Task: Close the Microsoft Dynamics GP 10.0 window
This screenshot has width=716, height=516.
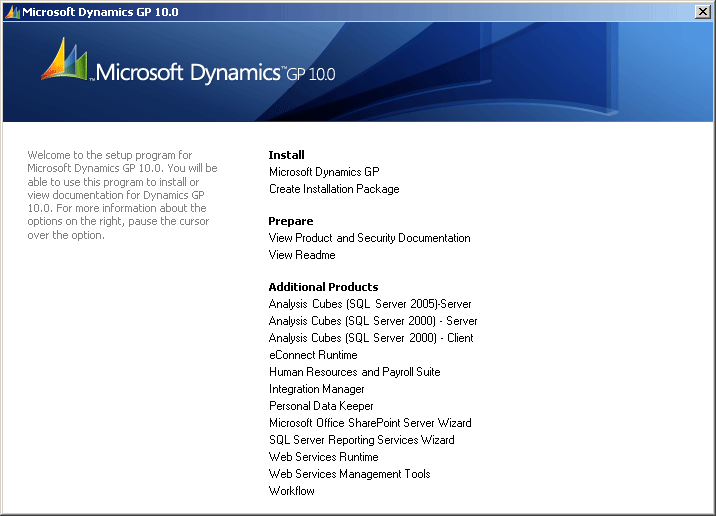Action: pos(703,12)
